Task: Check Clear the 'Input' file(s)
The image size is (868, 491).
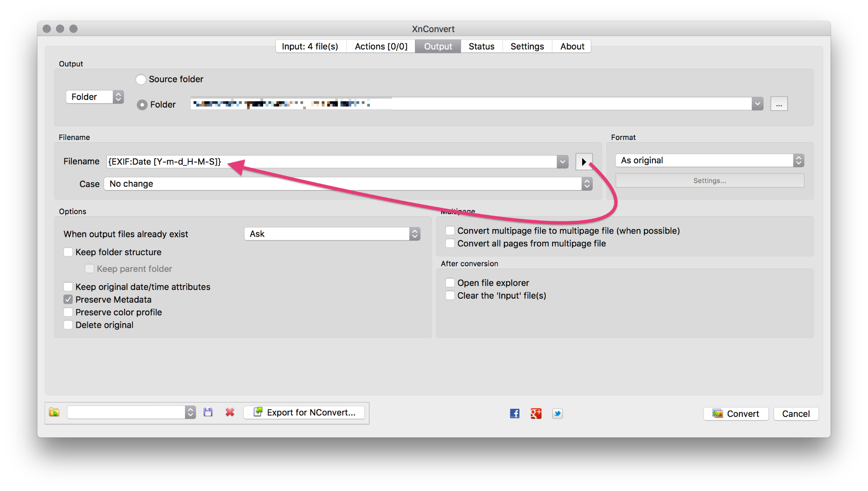Action: [x=450, y=296]
